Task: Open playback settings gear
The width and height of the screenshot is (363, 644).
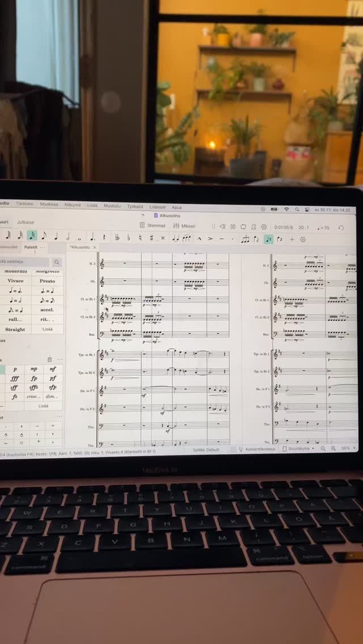Action: click(x=264, y=227)
